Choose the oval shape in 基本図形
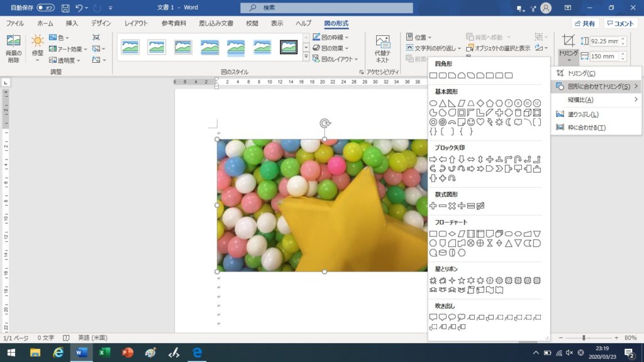644x362 pixels. [x=433, y=103]
